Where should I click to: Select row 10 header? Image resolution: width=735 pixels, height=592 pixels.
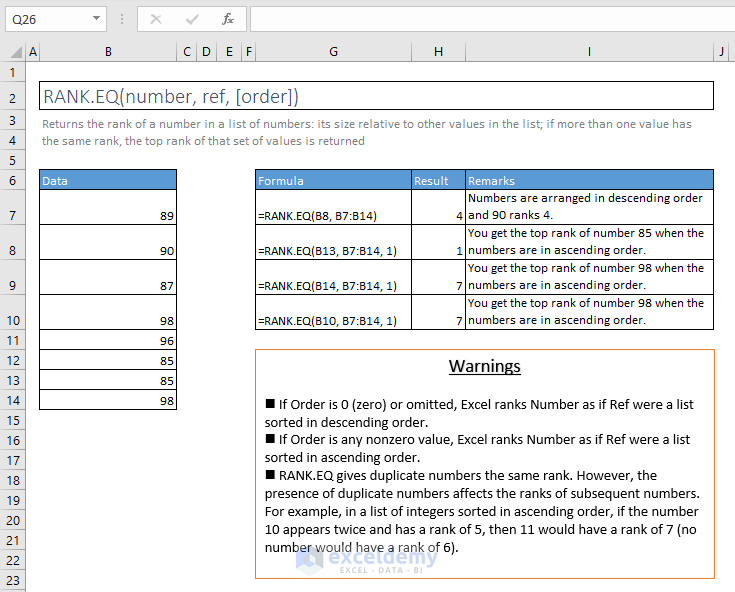[13, 312]
